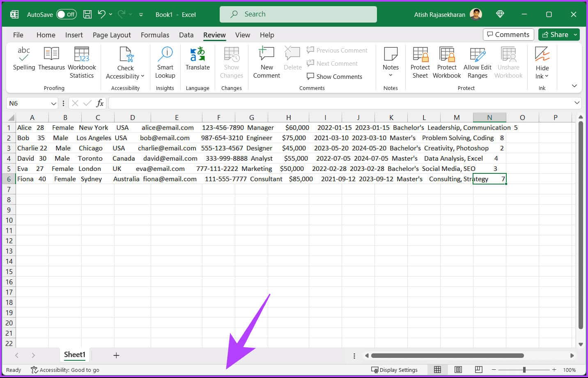Click the Share button

pyautogui.click(x=555, y=35)
